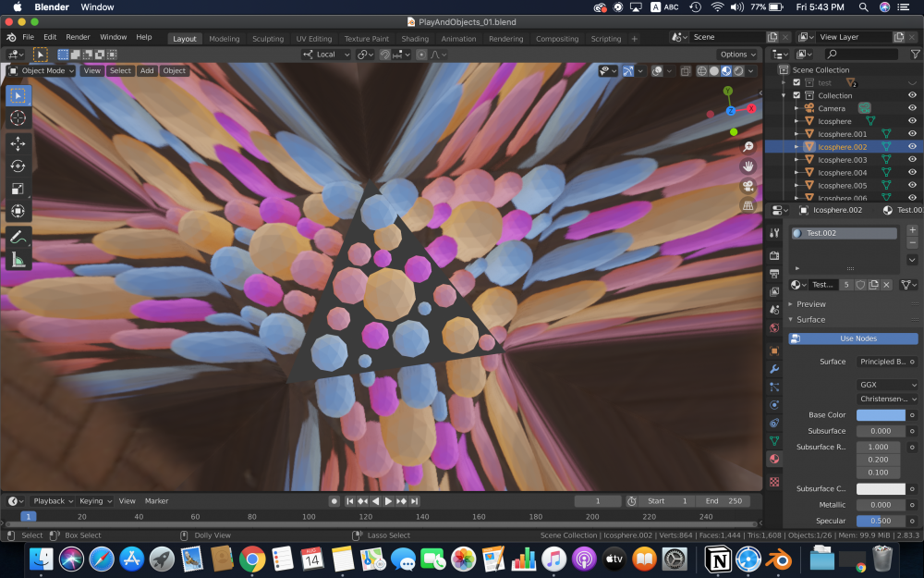Open the World properties tab

tap(774, 328)
